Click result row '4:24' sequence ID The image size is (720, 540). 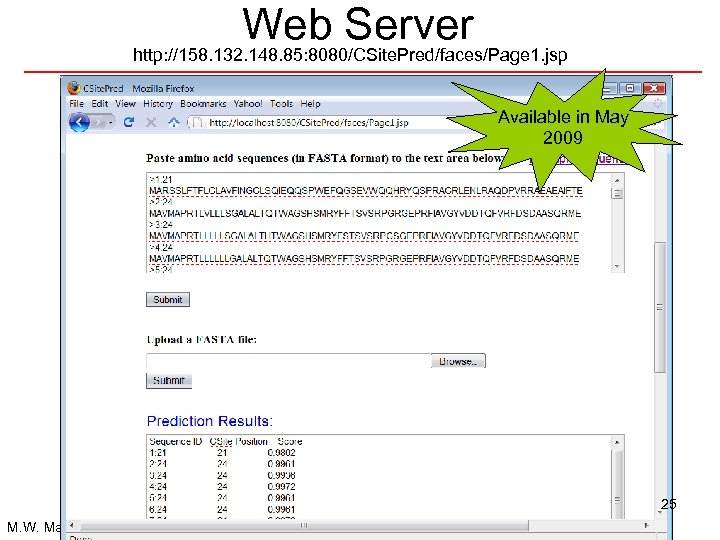pos(158,487)
